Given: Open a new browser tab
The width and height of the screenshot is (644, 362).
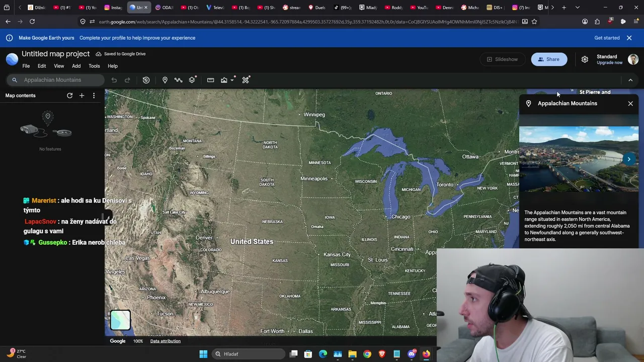Looking at the screenshot, I should coord(564,8).
